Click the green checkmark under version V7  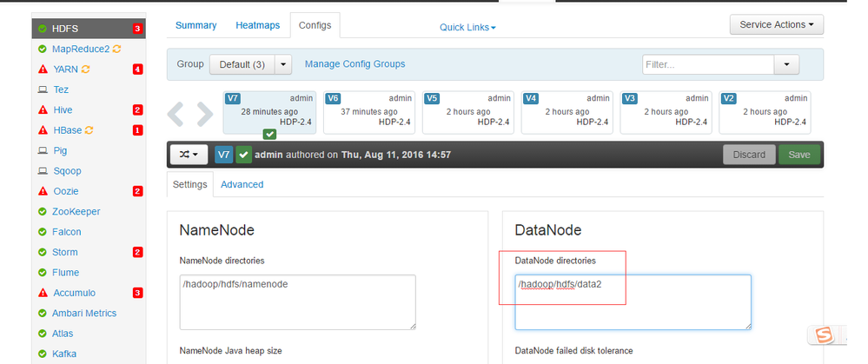(269, 135)
